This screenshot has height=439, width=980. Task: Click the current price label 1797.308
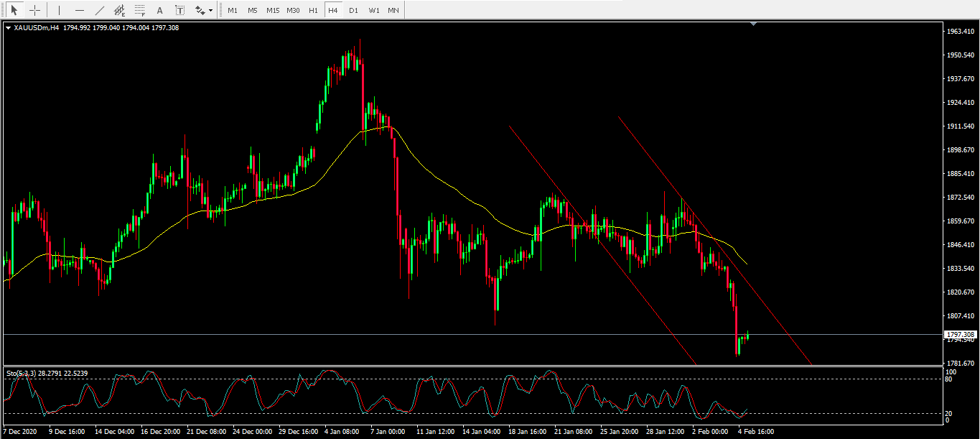click(x=959, y=335)
